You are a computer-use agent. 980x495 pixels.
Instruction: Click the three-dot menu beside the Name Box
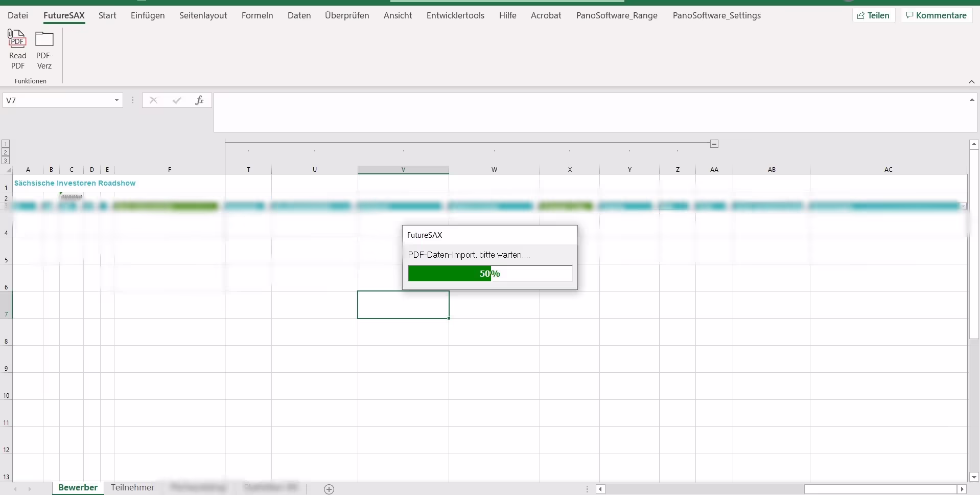tap(132, 100)
